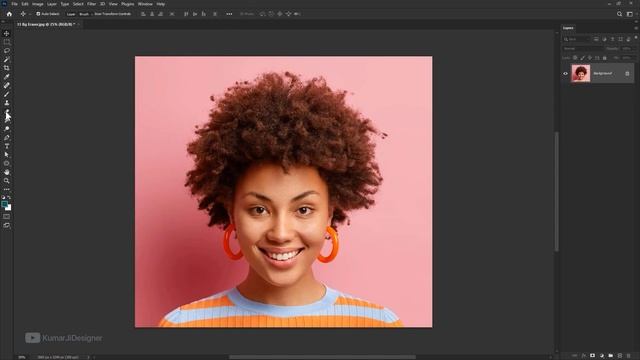Select the Healing Brush tool

click(x=7, y=85)
